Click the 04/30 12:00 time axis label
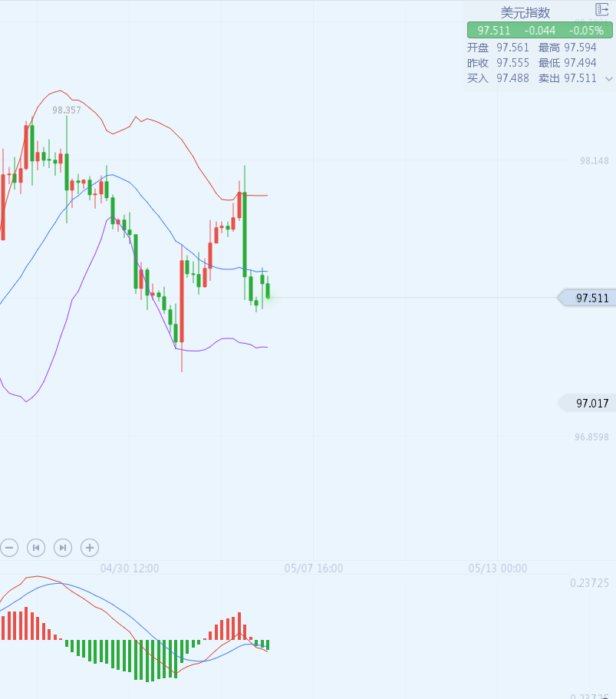The width and height of the screenshot is (616, 699). 130,569
